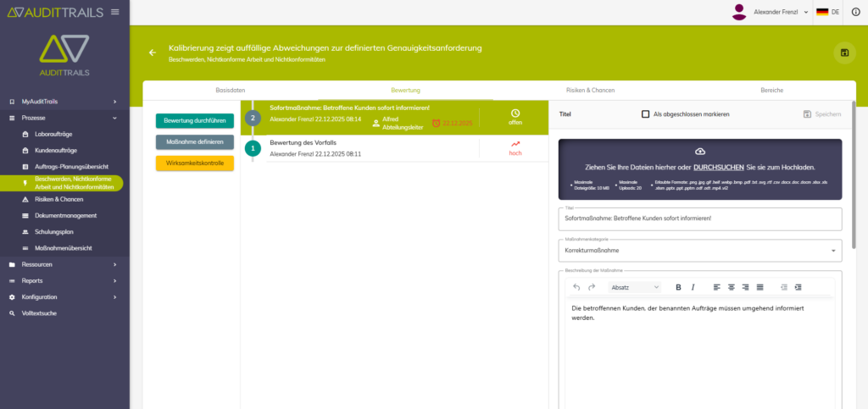Click into the Titel input field
Viewport: 868px width, 409px height.
[x=699, y=218]
